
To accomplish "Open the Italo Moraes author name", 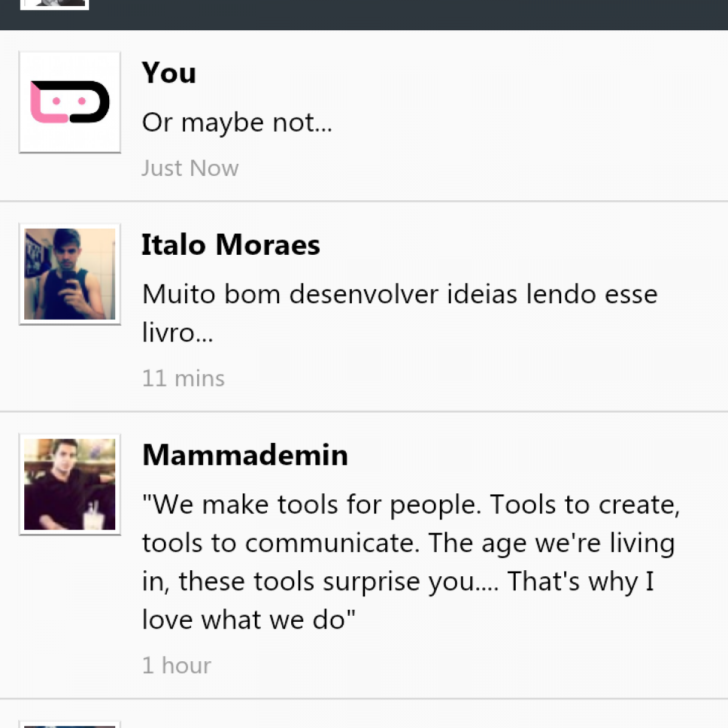I will pyautogui.click(x=231, y=245).
